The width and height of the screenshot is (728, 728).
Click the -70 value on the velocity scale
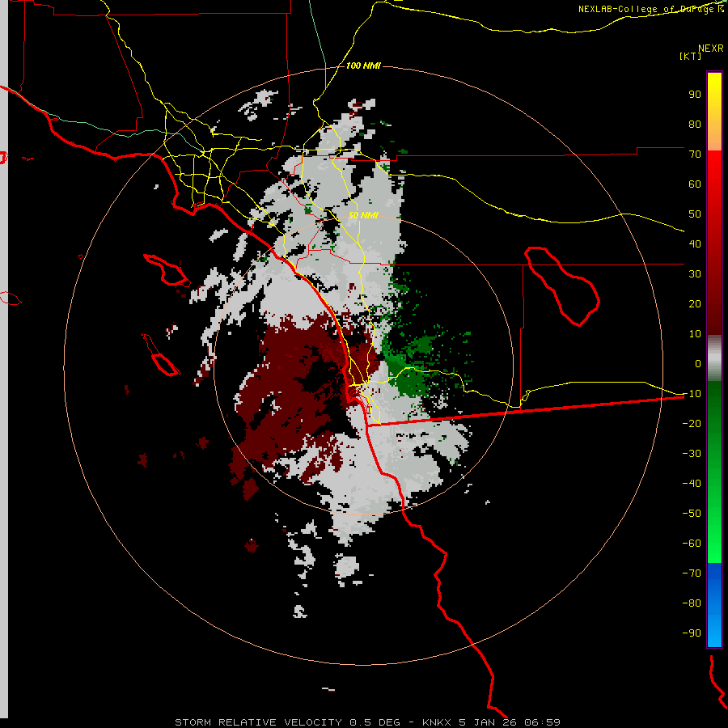coord(692,574)
